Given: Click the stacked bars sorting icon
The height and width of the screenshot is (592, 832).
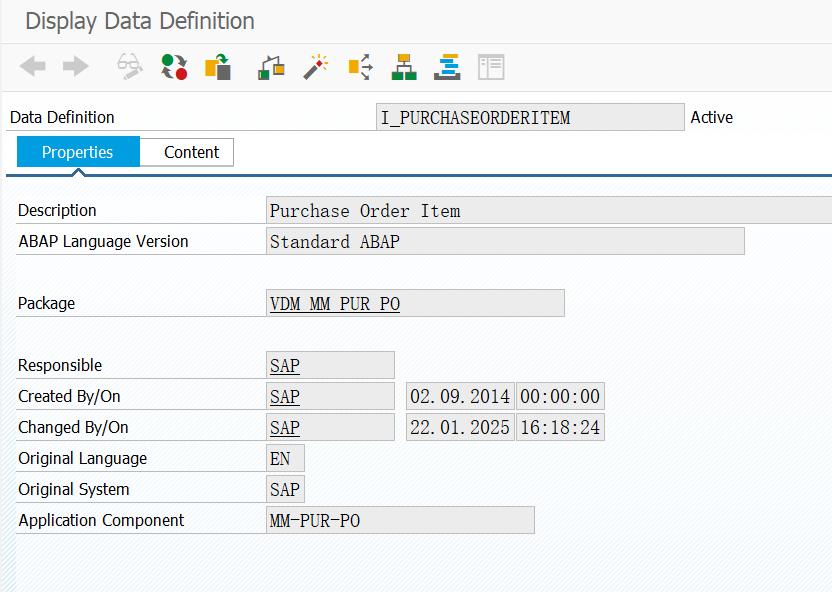Looking at the screenshot, I should tap(445, 67).
